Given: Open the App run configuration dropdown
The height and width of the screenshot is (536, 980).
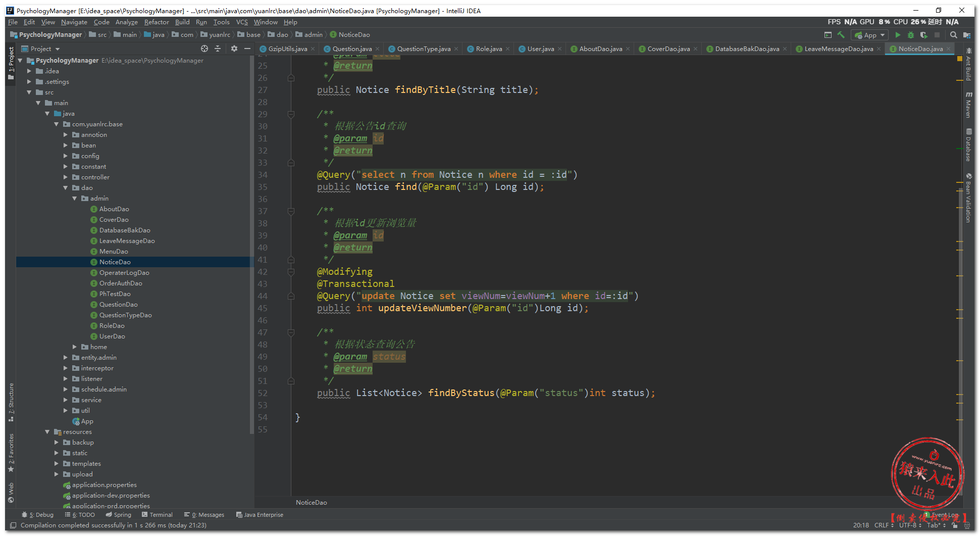Looking at the screenshot, I should [869, 35].
